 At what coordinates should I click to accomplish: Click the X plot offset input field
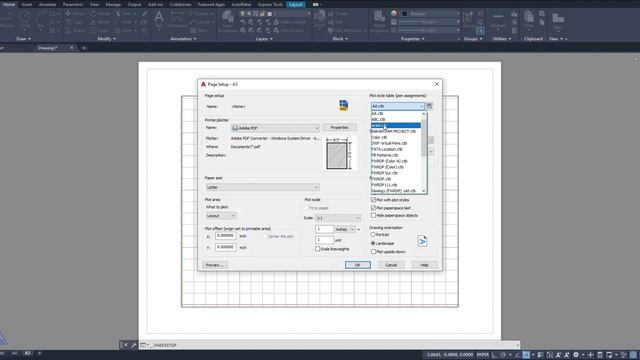226,236
